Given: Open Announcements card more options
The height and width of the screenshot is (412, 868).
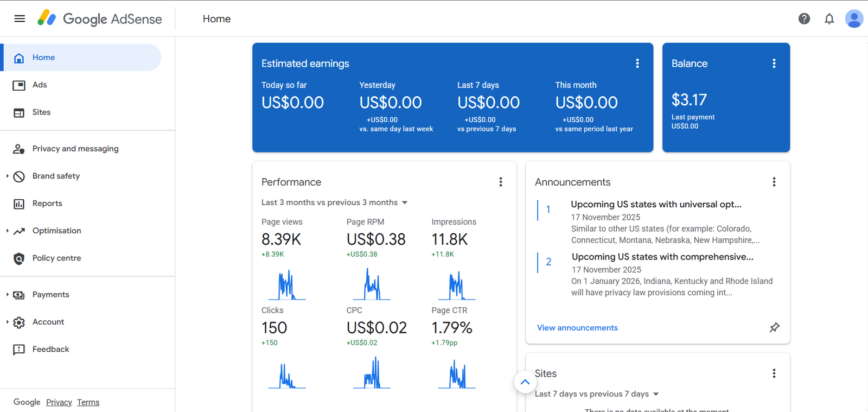Looking at the screenshot, I should [x=774, y=182].
